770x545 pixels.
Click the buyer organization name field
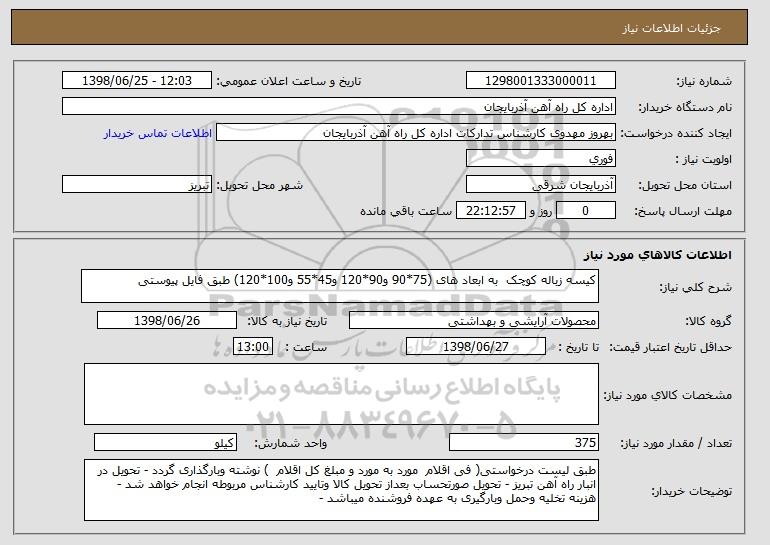pos(339,107)
